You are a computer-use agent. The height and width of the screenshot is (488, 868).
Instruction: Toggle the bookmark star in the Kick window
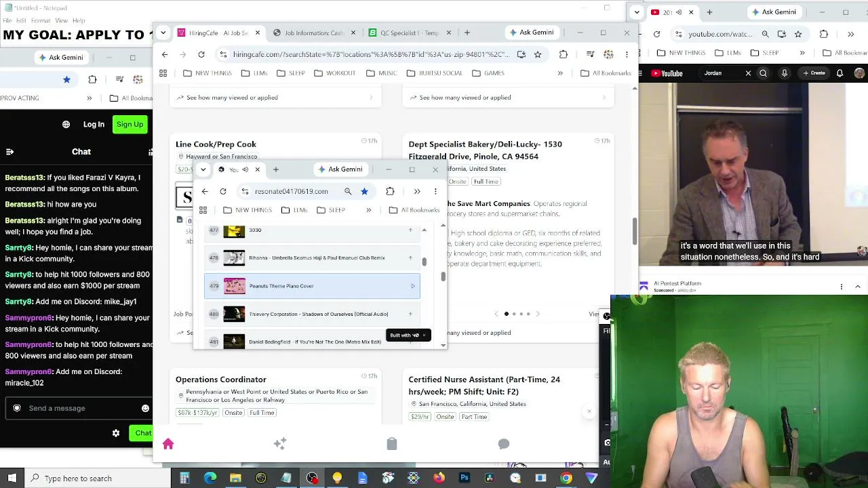[x=66, y=79]
